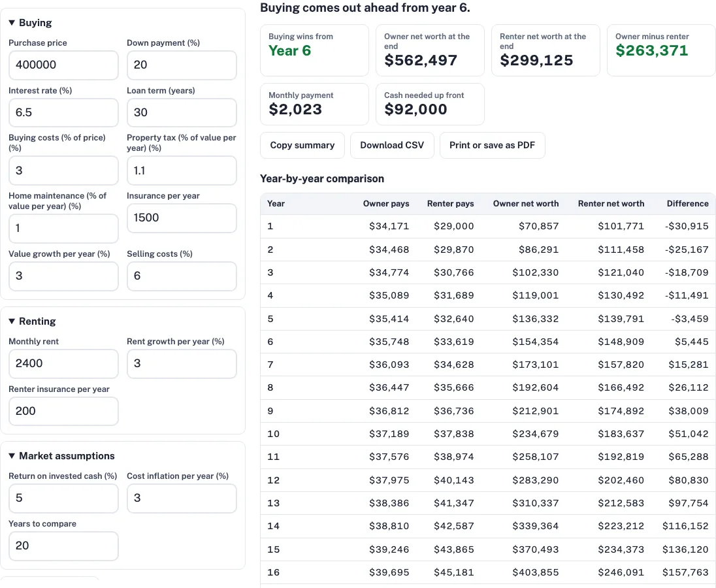Image resolution: width=716 pixels, height=588 pixels.
Task: Click the Renter pays column header
Action: click(x=450, y=204)
